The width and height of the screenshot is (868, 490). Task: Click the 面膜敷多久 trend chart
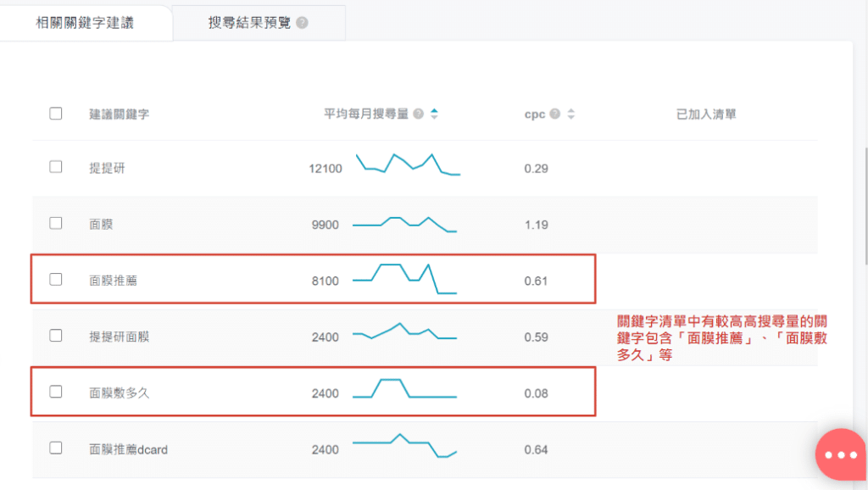pyautogui.click(x=404, y=389)
